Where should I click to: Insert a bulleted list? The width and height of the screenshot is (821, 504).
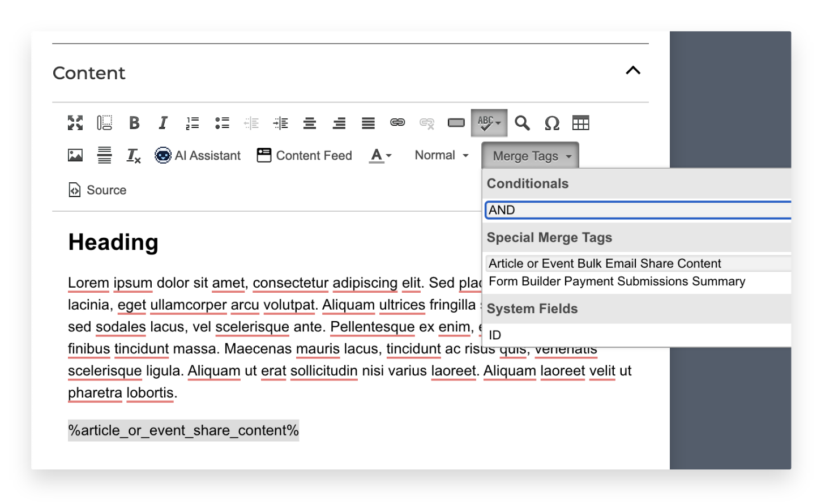(222, 122)
